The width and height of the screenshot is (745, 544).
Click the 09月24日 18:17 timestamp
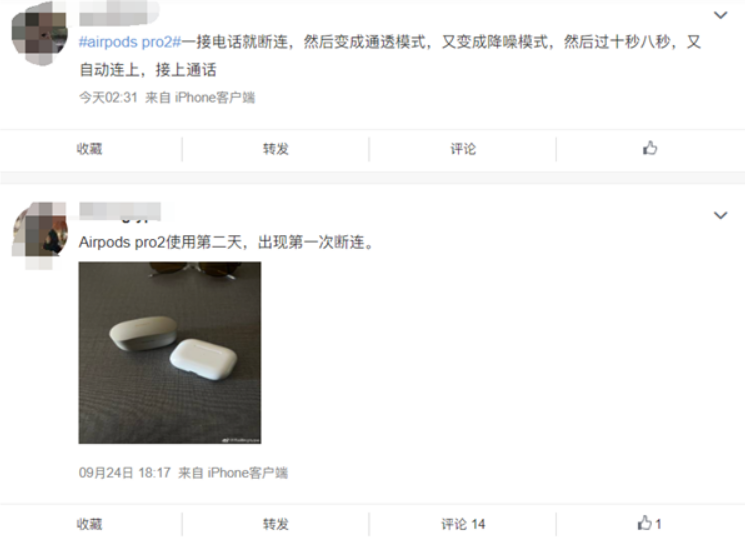pos(124,473)
